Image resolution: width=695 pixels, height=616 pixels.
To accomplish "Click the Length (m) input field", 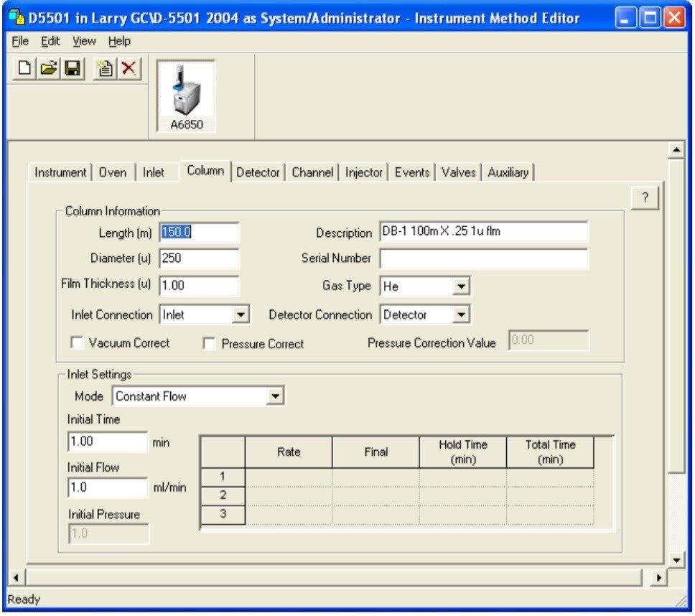I will coord(199,232).
